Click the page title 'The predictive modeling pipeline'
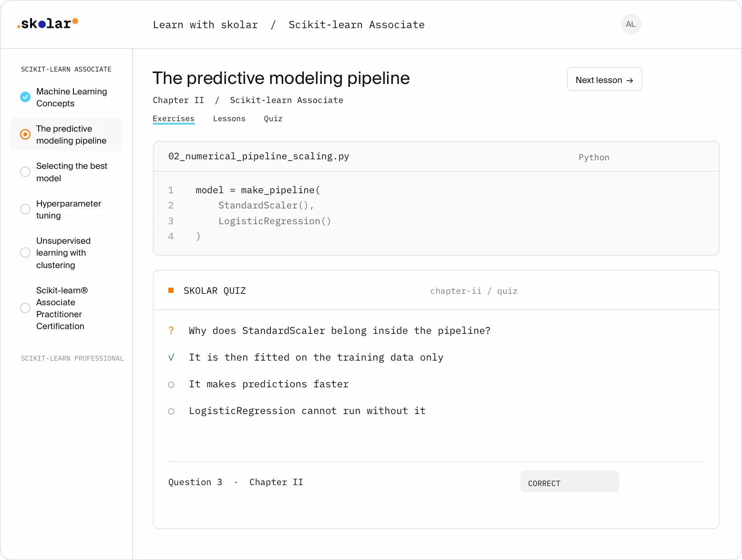The height and width of the screenshot is (560, 742). click(281, 78)
